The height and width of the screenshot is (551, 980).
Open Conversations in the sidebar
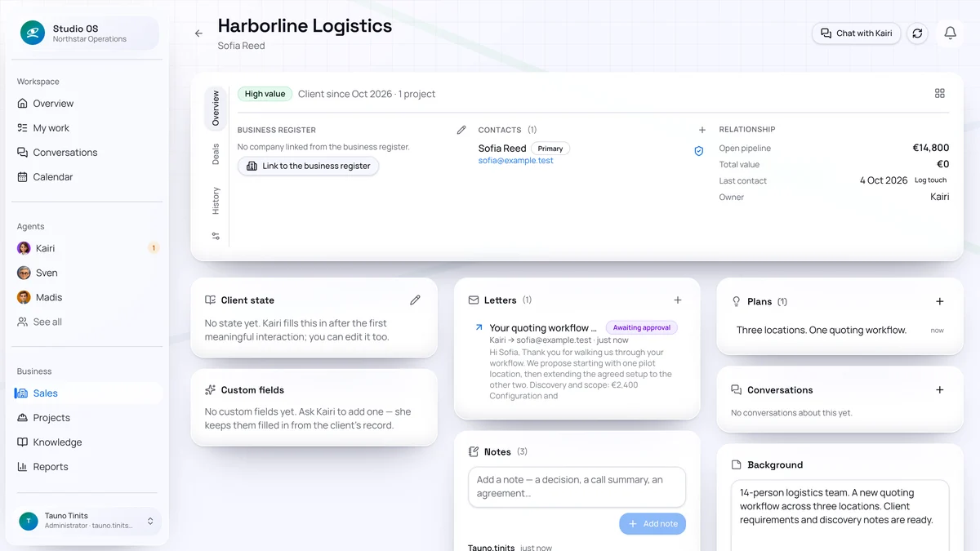point(88,153)
